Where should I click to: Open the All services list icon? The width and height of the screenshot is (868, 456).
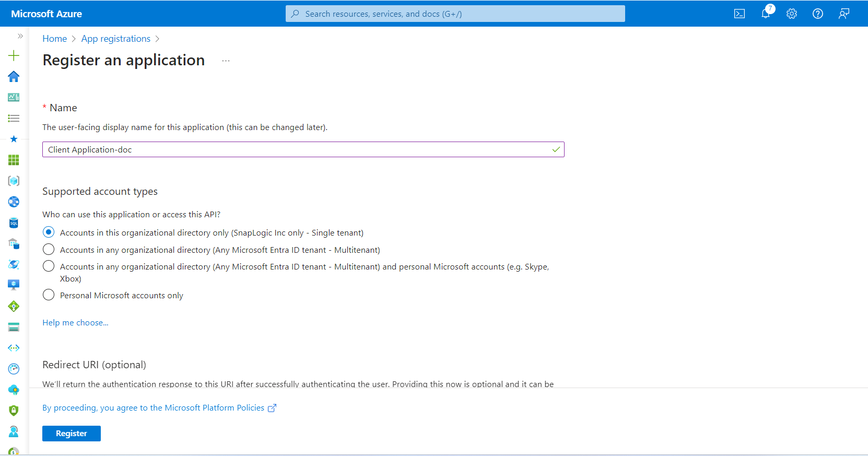pos(14,119)
